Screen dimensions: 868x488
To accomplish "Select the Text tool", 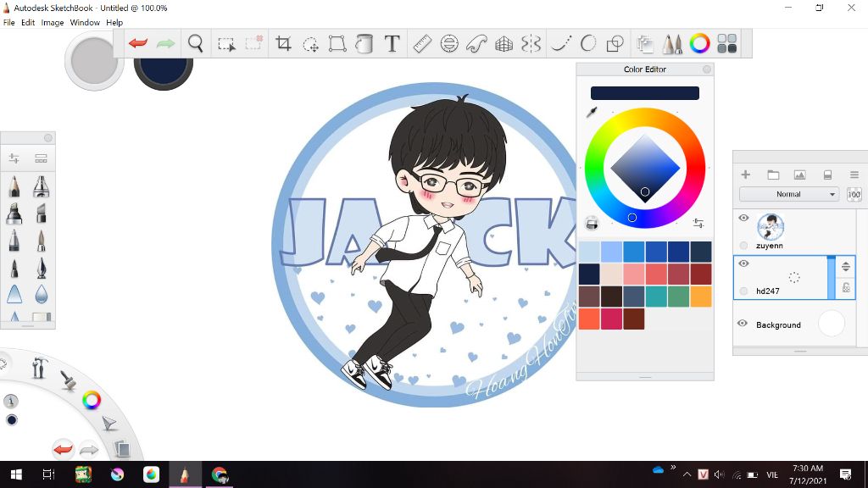I will tap(392, 43).
